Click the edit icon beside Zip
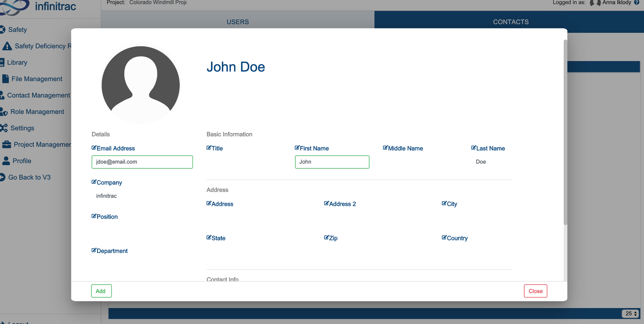The image size is (644, 324). (326, 237)
